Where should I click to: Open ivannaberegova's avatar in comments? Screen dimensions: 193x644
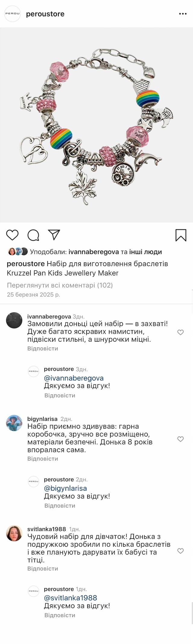[14, 320]
